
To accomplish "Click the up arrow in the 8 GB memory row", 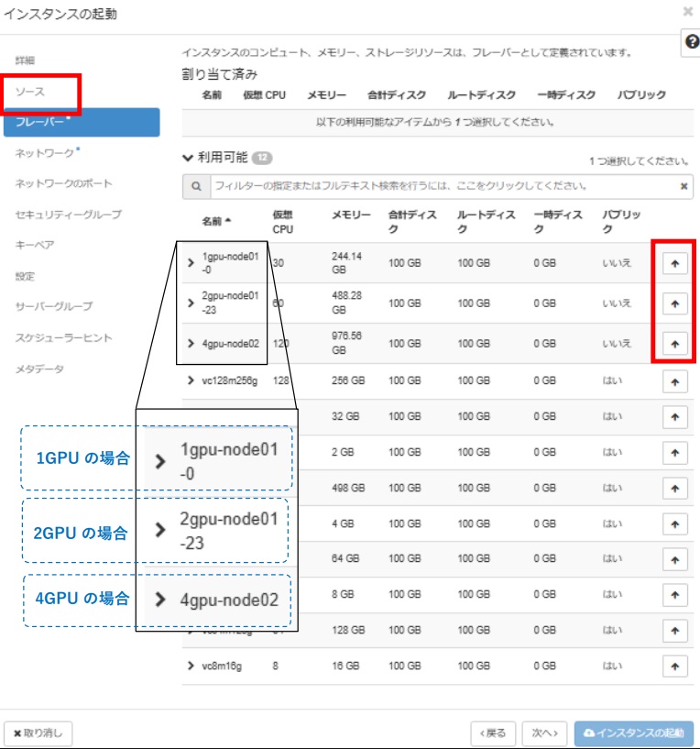I will 674,595.
